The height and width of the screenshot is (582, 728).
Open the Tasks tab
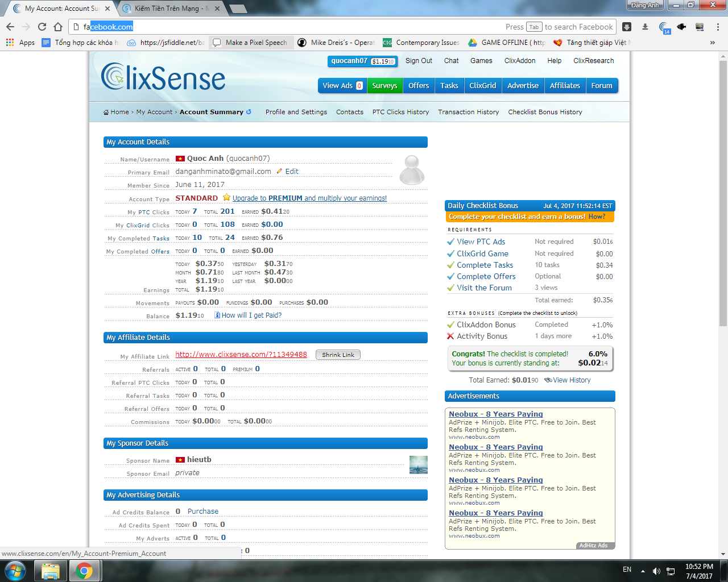pos(449,86)
